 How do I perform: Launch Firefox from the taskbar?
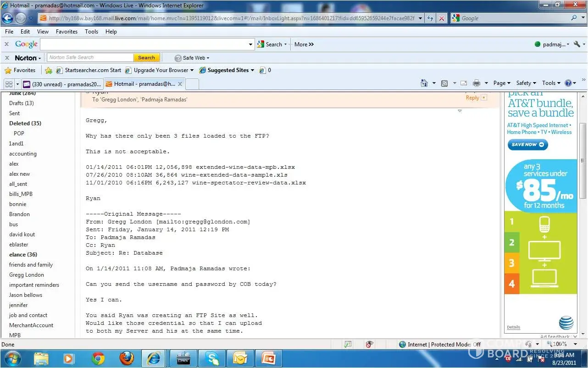pyautogui.click(x=126, y=358)
